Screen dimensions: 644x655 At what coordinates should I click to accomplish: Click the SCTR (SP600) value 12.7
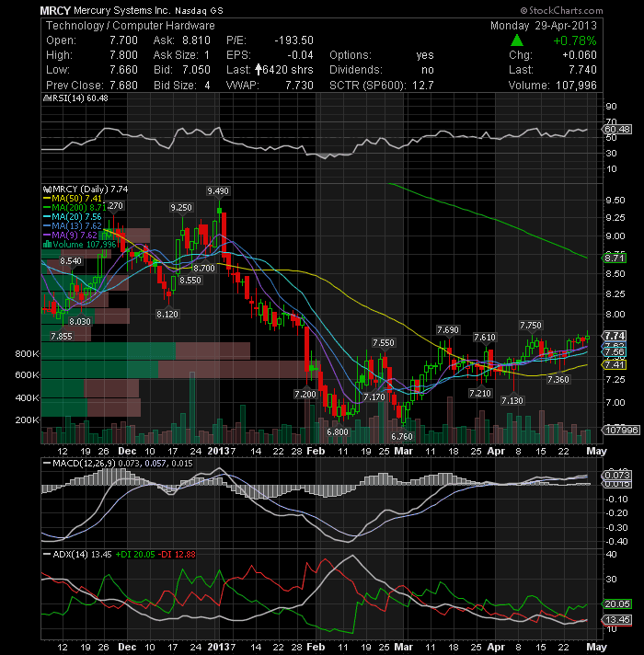pyautogui.click(x=423, y=86)
